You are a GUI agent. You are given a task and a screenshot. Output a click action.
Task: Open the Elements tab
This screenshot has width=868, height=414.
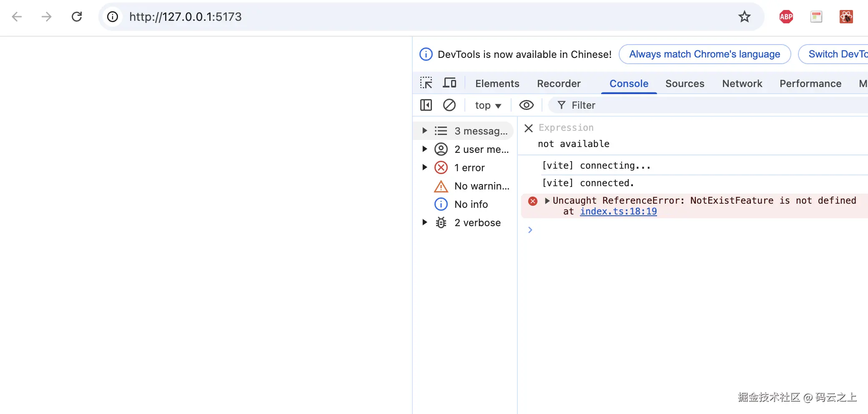pyautogui.click(x=497, y=84)
